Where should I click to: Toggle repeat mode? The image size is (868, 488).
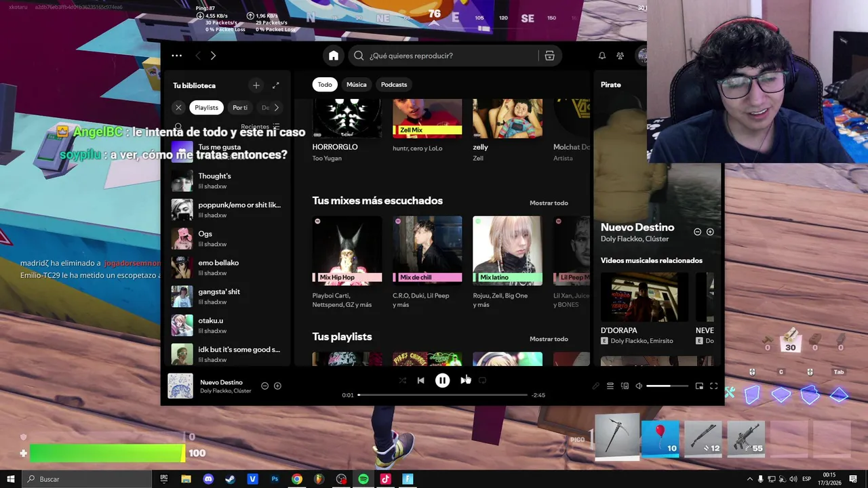[x=482, y=380]
